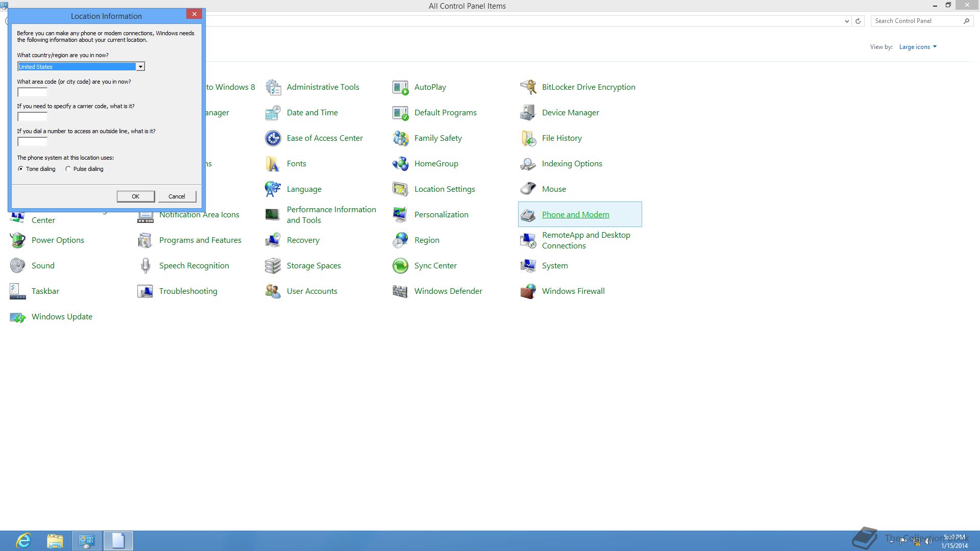Open the Date and Time icon
980x551 pixels.
click(x=273, y=113)
